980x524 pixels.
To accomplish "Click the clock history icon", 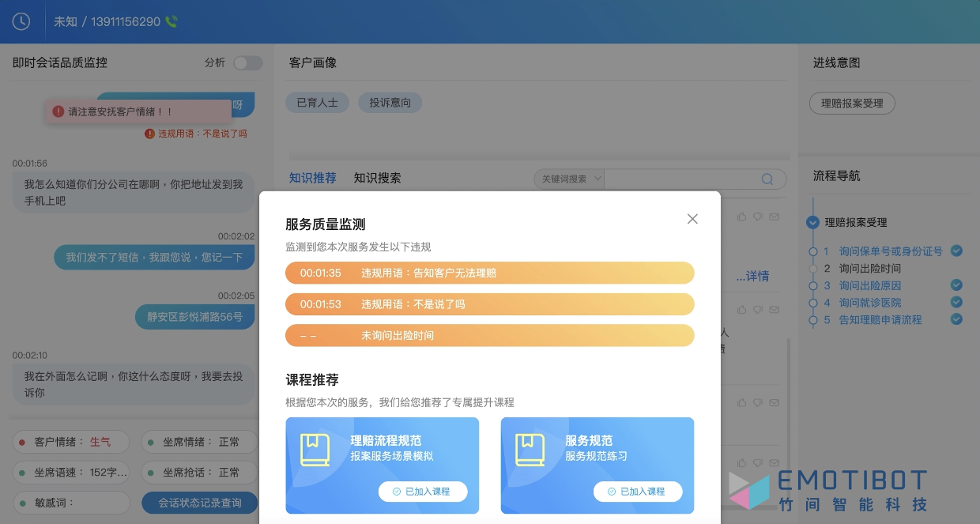I will [x=21, y=21].
